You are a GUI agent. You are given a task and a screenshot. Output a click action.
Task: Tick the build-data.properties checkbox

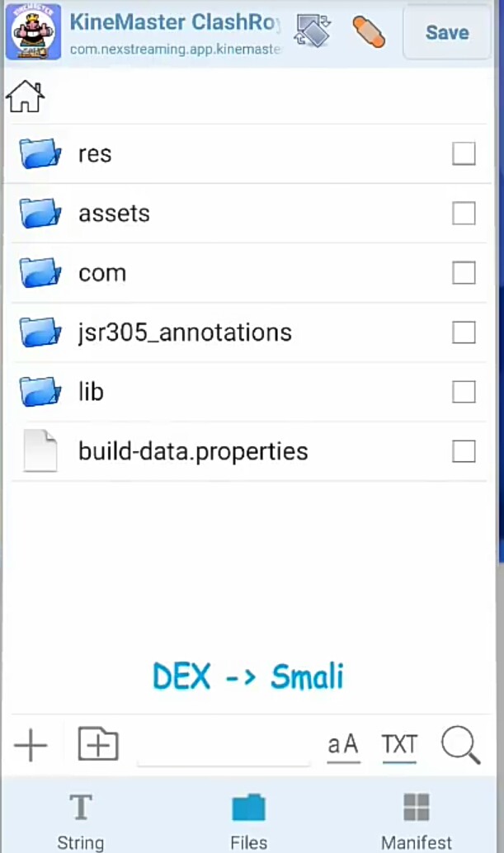464,451
